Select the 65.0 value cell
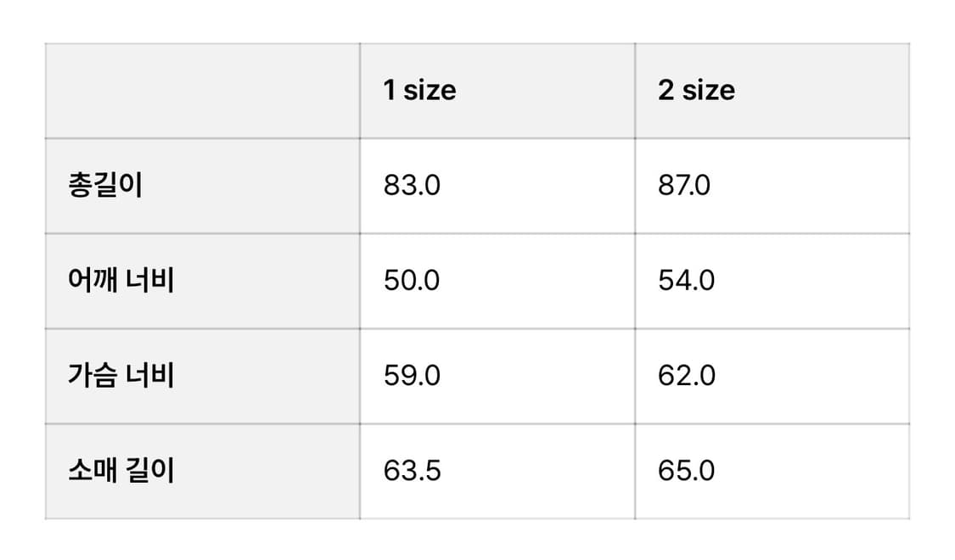This screenshot has height=560, width=955. tap(686, 470)
